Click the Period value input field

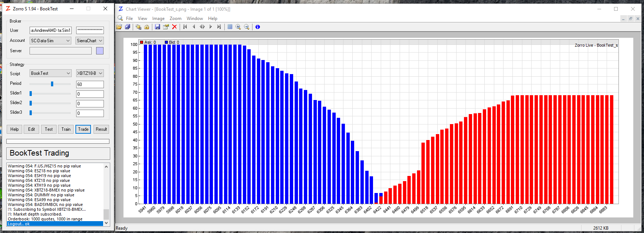(x=90, y=84)
